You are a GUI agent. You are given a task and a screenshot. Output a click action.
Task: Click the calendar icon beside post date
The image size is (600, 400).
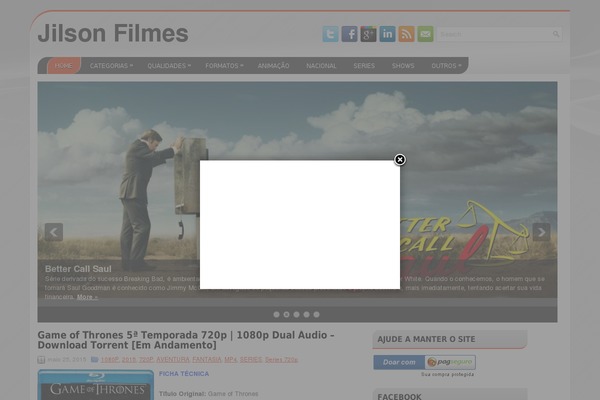click(x=41, y=359)
